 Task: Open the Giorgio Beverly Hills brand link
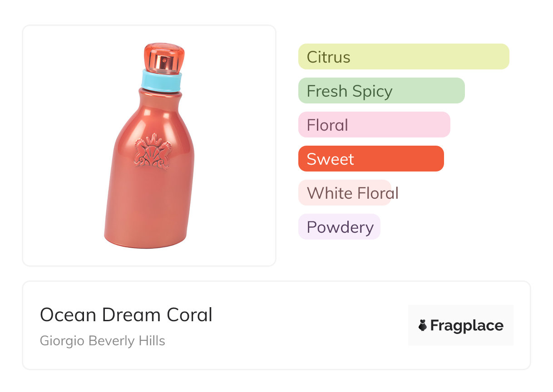click(x=103, y=341)
